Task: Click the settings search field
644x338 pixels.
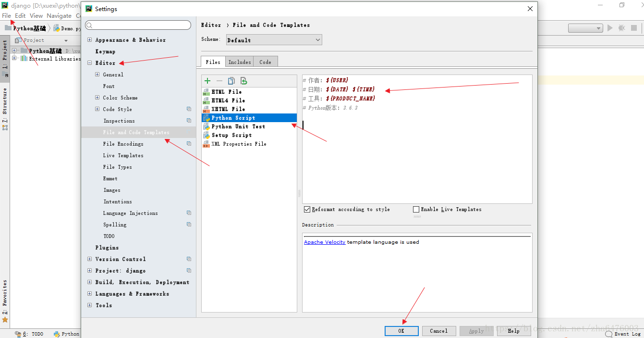Action: 138,25
